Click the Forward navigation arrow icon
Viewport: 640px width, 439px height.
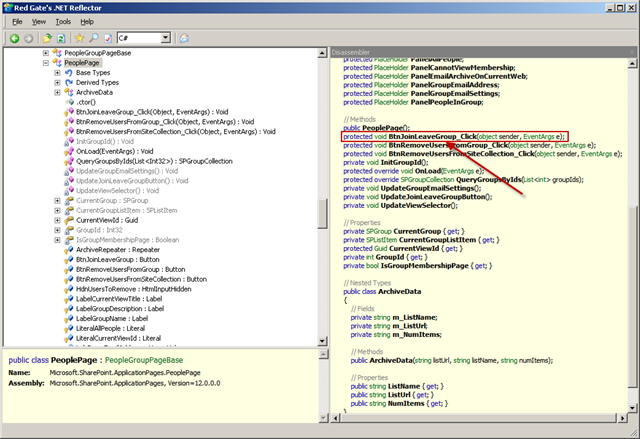[x=28, y=38]
